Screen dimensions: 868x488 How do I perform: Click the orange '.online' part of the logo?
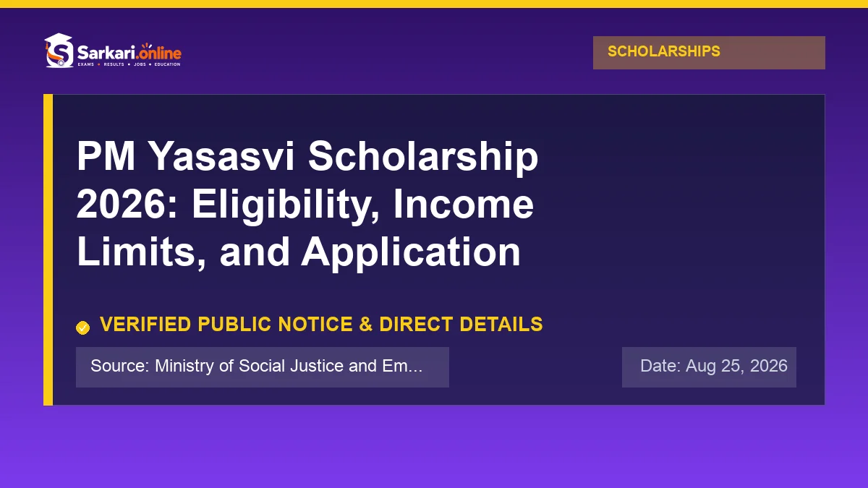point(158,53)
